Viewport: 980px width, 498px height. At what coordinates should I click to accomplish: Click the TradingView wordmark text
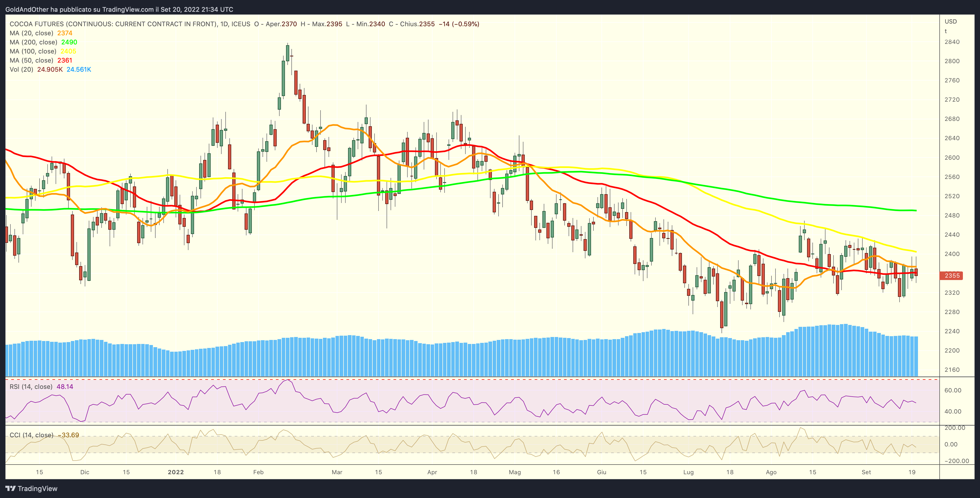[38, 488]
